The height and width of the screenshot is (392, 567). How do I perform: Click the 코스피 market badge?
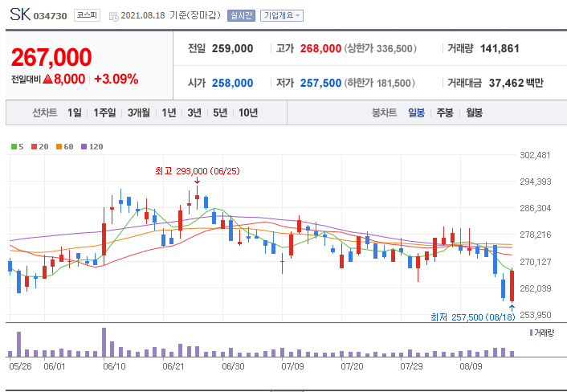(x=88, y=15)
